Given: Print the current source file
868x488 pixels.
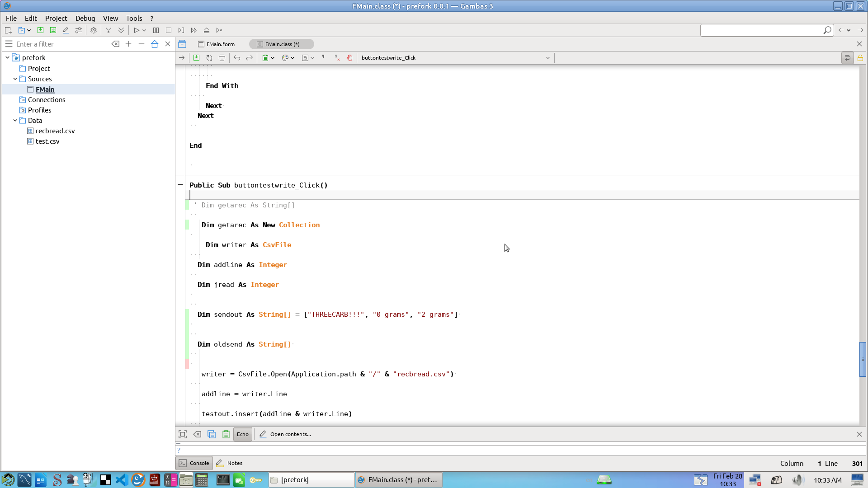Looking at the screenshot, I should point(222,58).
